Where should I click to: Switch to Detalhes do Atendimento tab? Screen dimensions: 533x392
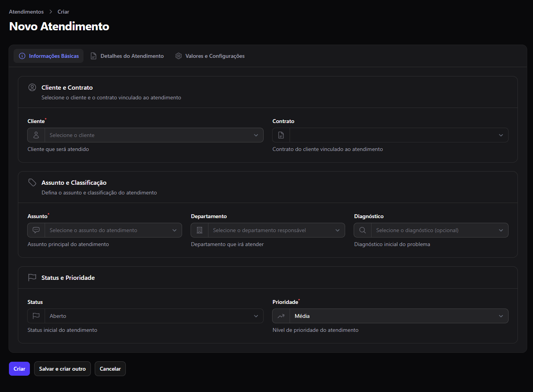(127, 56)
